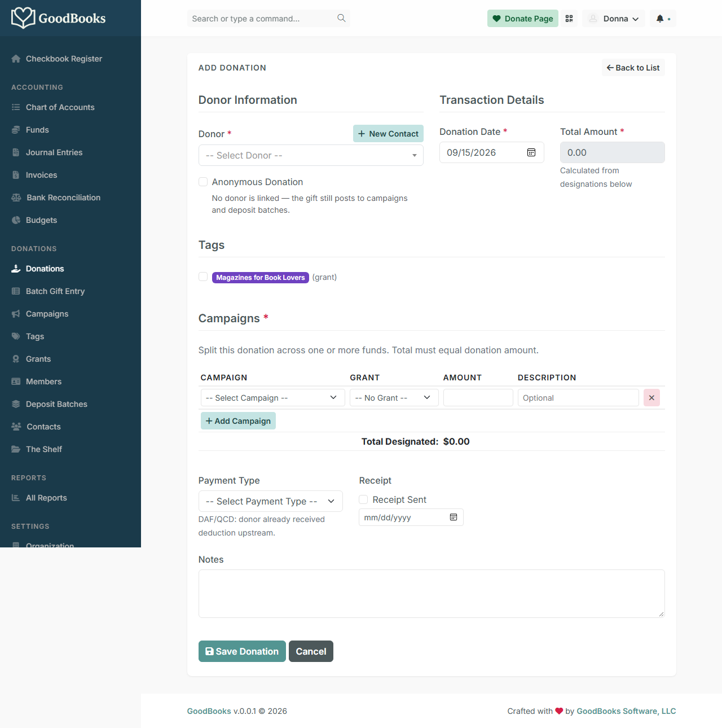This screenshot has width=722, height=728.
Task: Add a New Contact
Action: point(388,134)
